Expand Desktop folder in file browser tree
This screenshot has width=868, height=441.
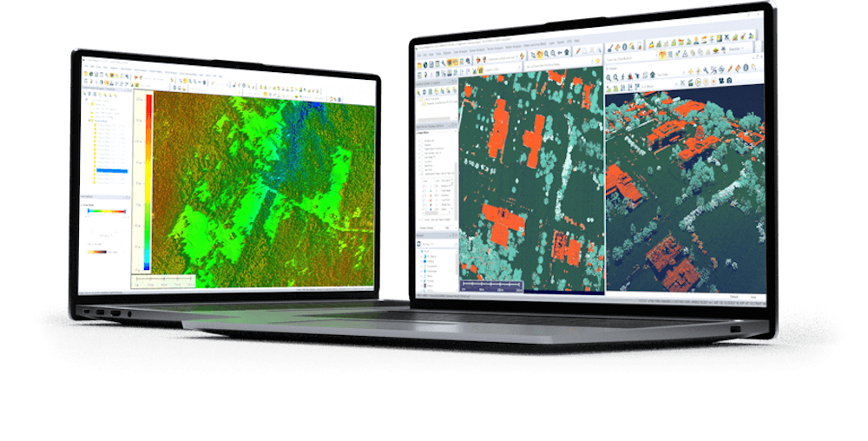tap(421, 261)
